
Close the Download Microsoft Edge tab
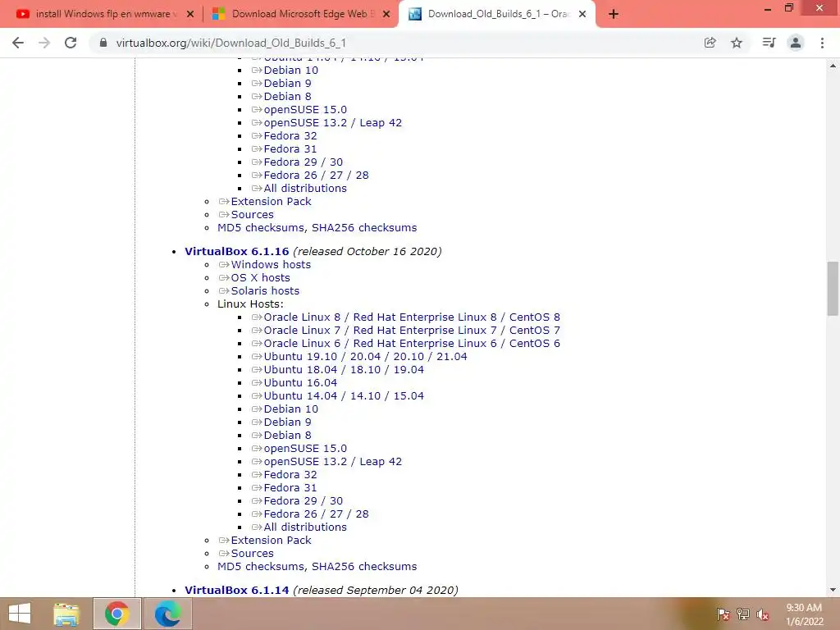click(386, 15)
